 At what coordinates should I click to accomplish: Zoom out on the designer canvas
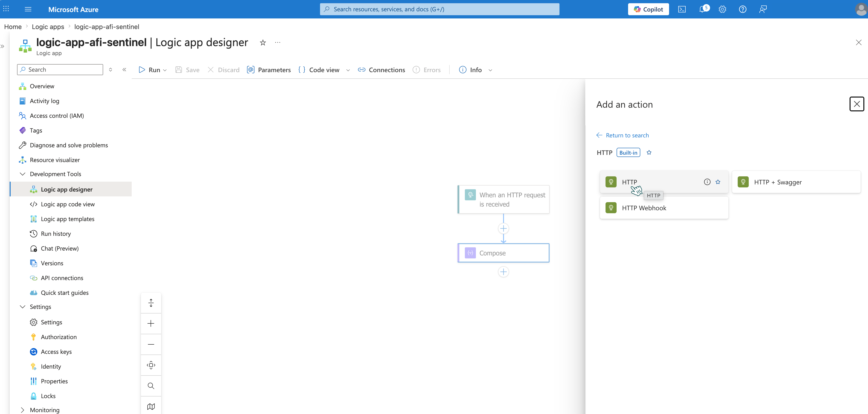click(x=151, y=344)
